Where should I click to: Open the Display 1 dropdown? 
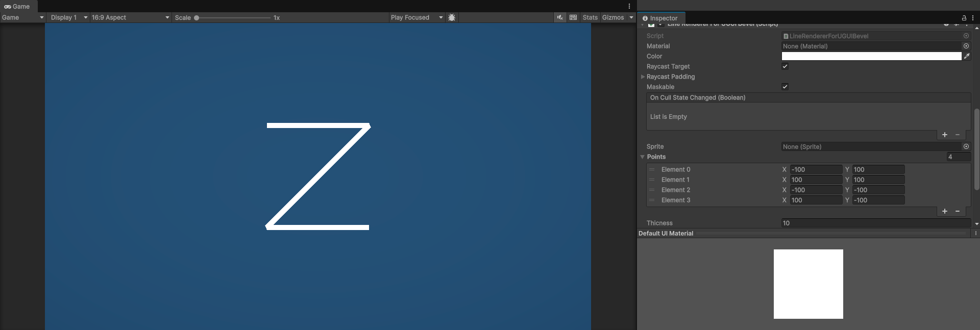coord(69,17)
